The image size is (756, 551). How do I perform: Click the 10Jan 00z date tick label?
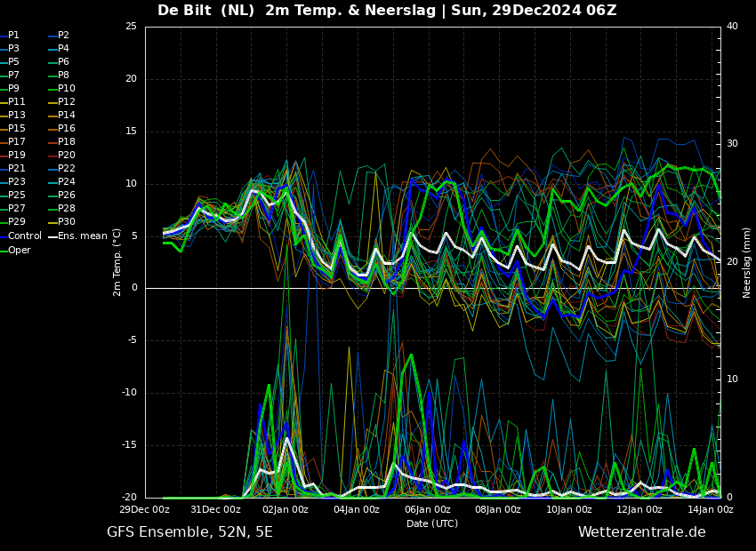click(x=568, y=510)
